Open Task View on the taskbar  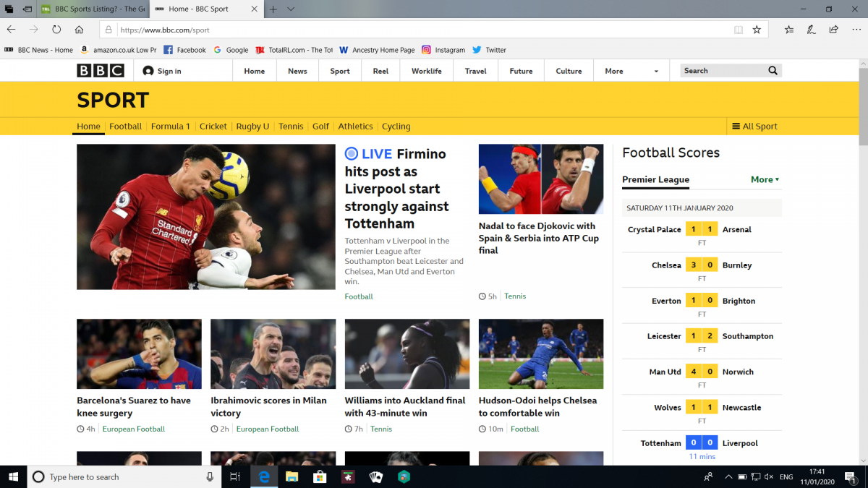[234, 476]
